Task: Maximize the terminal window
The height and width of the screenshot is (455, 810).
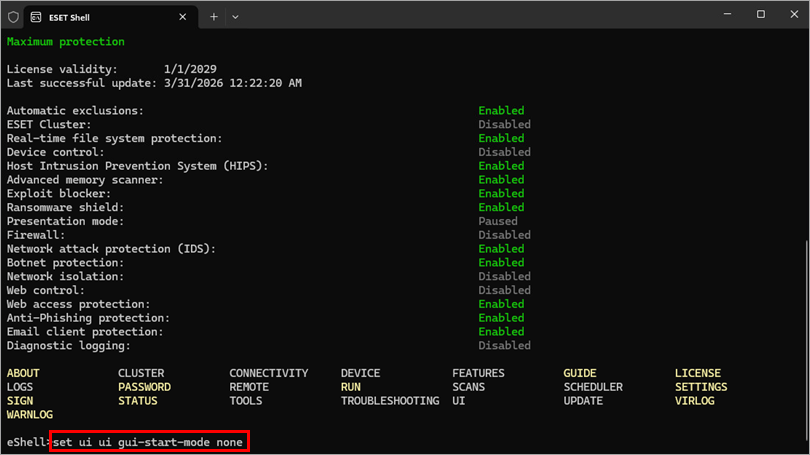Action: (761, 15)
